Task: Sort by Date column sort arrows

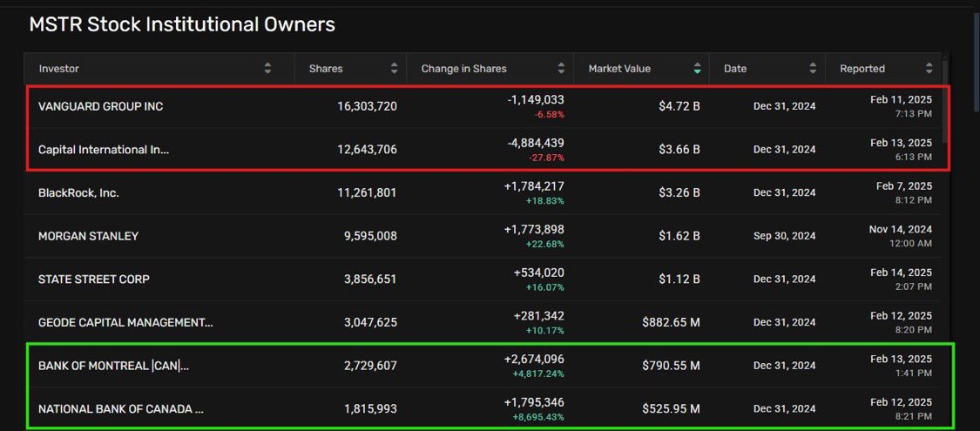Action: (x=813, y=69)
